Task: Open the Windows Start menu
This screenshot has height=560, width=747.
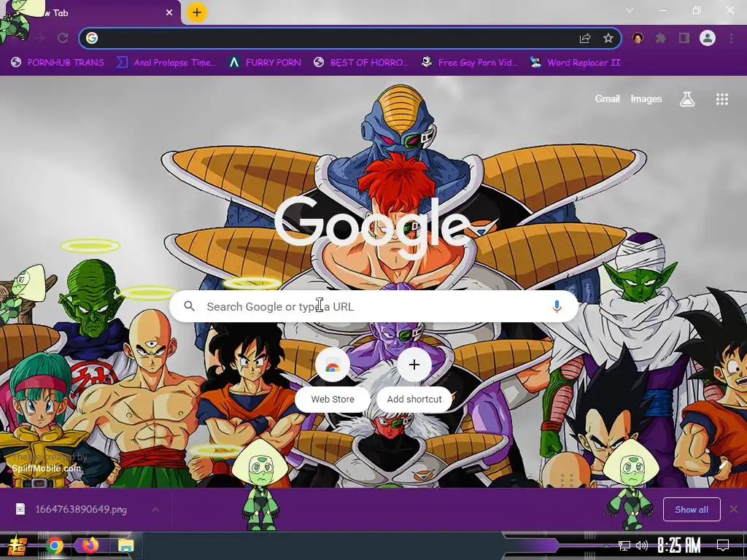Action: coord(18,545)
